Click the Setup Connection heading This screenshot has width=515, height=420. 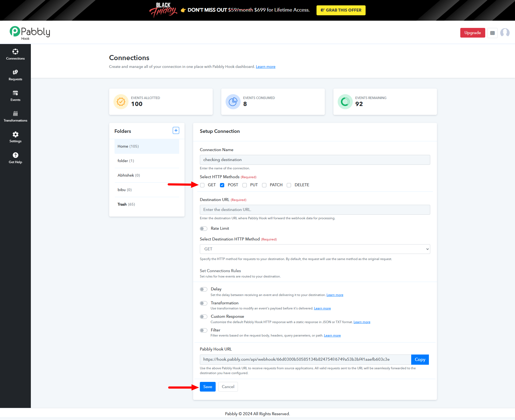point(220,131)
